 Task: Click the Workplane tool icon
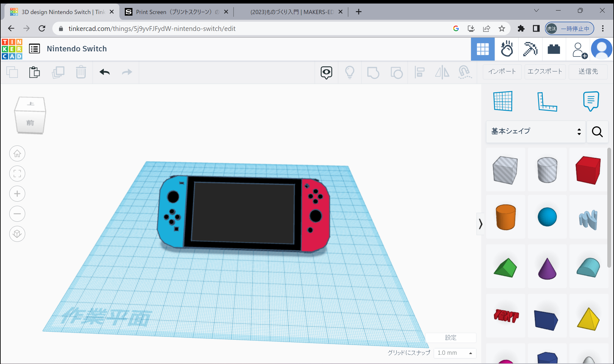pyautogui.click(x=503, y=101)
